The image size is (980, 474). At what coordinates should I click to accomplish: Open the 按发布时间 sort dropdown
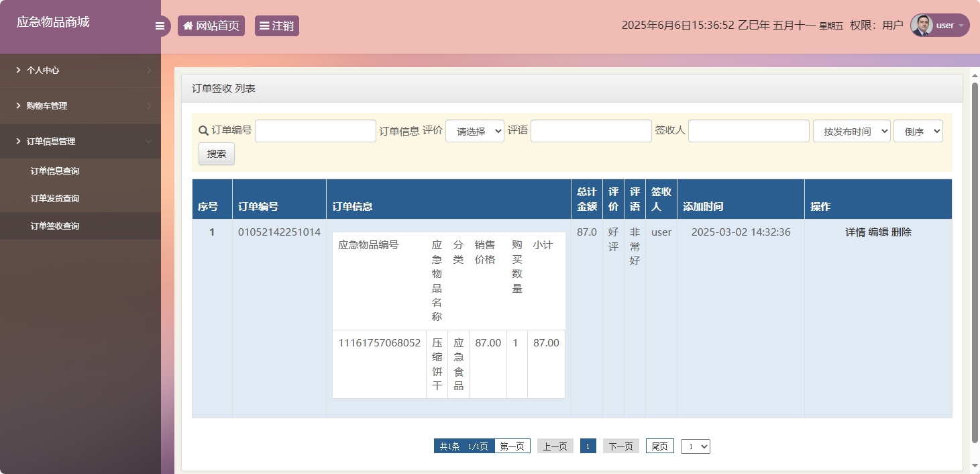tap(851, 132)
